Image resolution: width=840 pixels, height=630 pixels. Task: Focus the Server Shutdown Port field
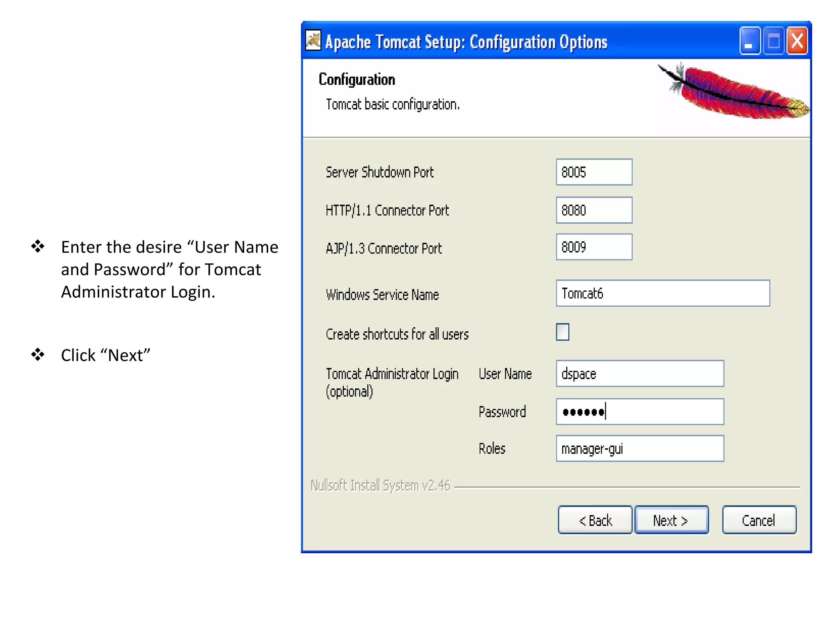coord(594,172)
